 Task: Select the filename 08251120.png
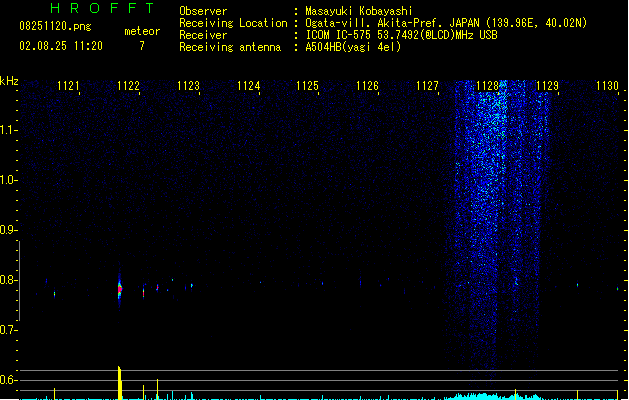[x=55, y=26]
